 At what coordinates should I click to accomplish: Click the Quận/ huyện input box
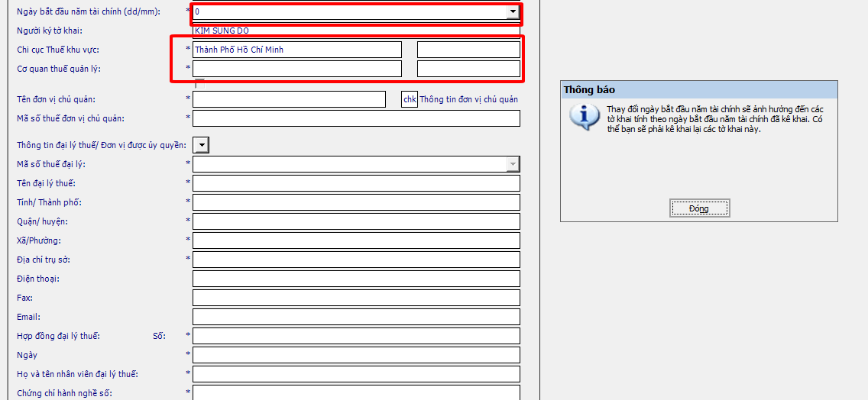click(x=356, y=221)
